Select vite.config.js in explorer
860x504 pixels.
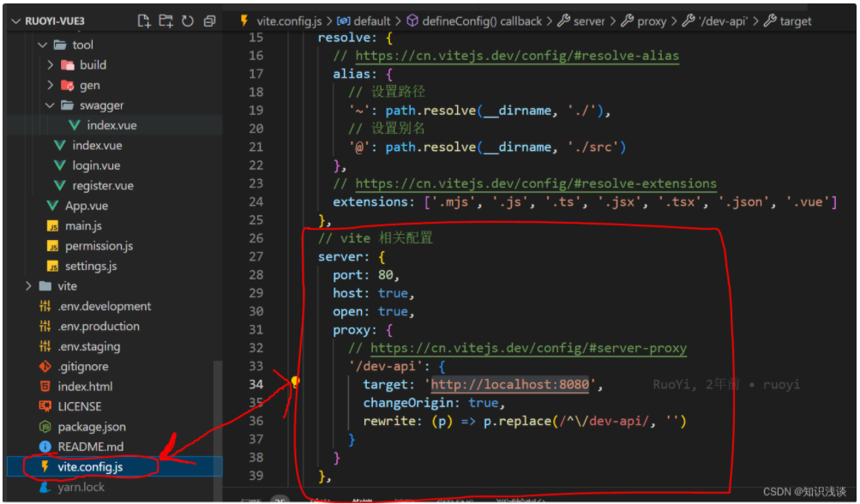(x=115, y=466)
